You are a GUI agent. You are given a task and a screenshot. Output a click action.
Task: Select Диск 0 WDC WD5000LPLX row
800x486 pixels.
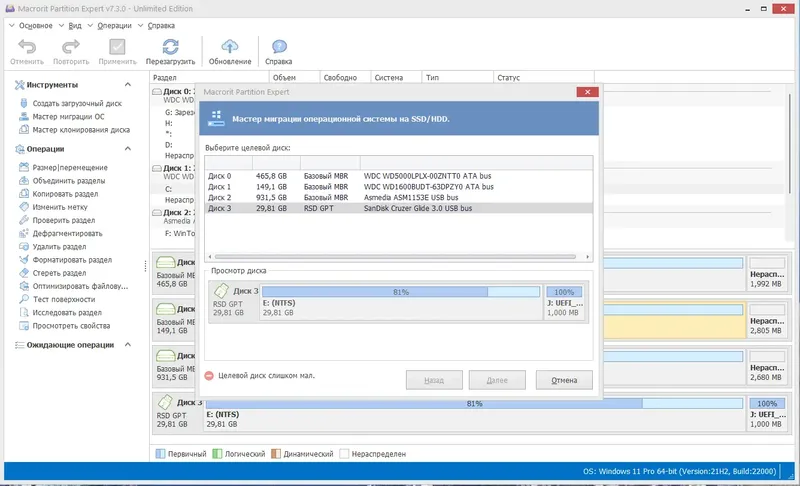point(398,176)
